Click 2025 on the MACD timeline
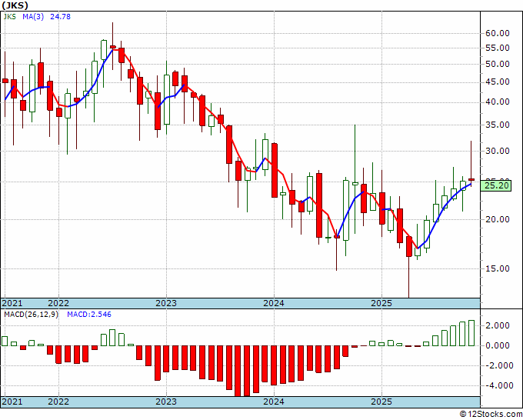 pos(381,402)
